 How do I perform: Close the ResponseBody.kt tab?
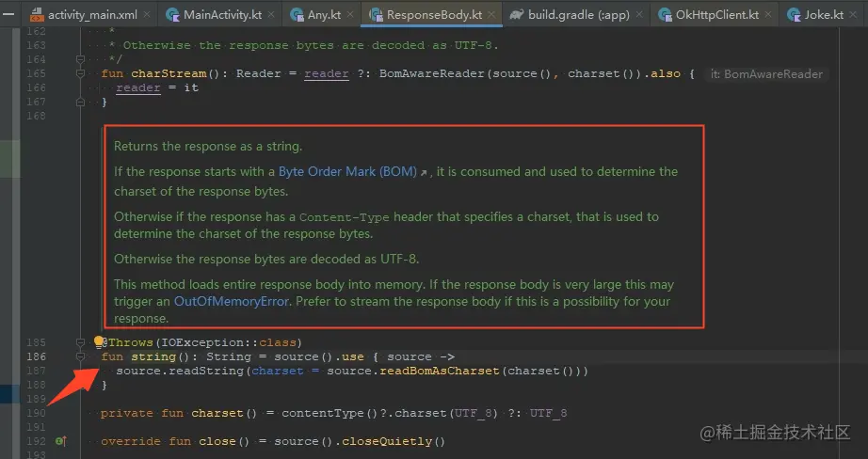[491, 15]
